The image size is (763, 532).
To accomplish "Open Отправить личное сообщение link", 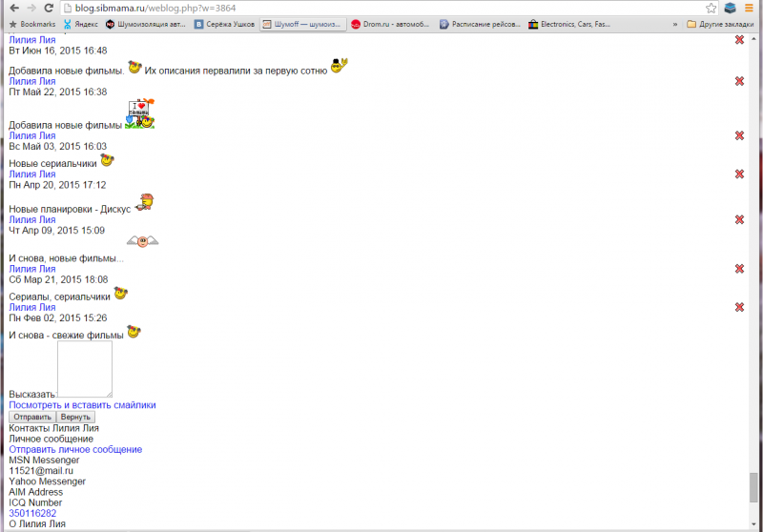I will click(x=75, y=449).
